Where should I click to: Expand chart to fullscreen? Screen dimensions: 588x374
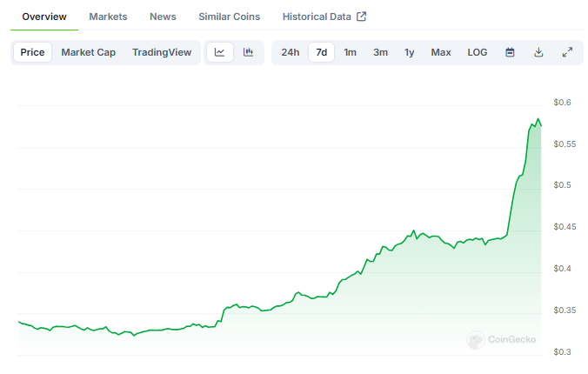567,52
